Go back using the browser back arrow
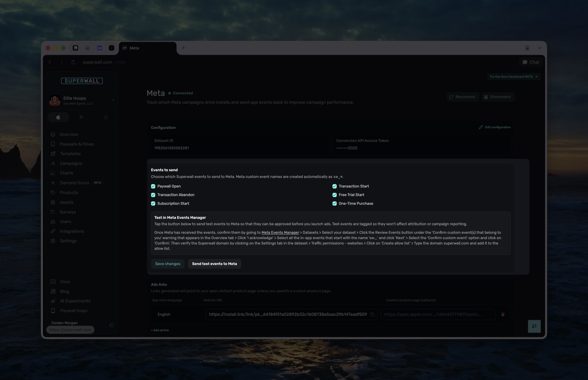Image resolution: width=588 pixels, height=380 pixels. (x=50, y=62)
